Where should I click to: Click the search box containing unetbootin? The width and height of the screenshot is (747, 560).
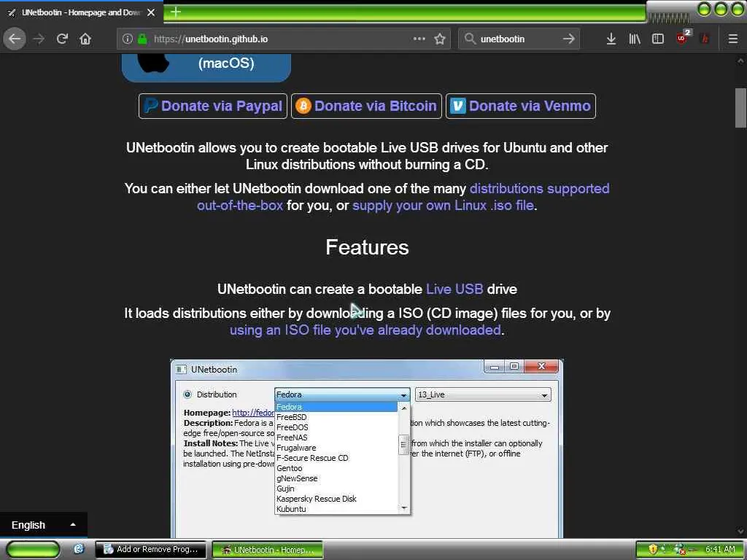(x=519, y=39)
